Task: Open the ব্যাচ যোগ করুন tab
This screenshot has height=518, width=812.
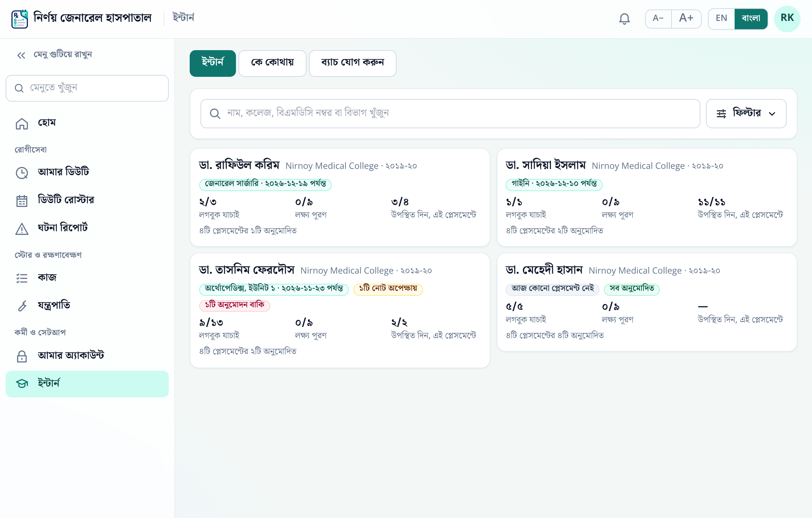Action: 352,63
